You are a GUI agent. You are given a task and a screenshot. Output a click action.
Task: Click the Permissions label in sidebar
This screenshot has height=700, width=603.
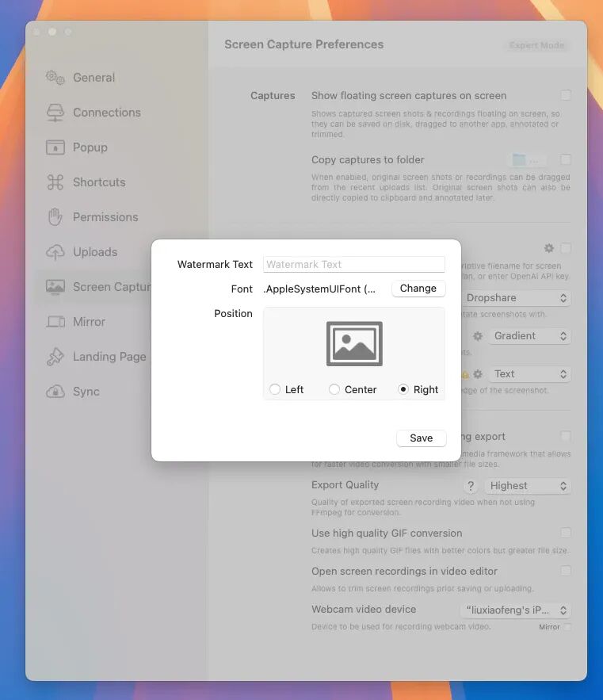pos(105,217)
